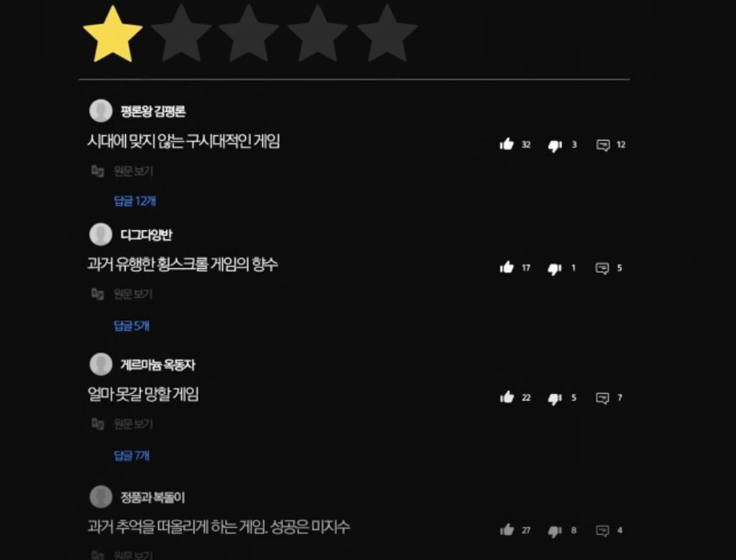Set the rating to two stars
Viewport: 736px width, 560px height.
click(x=180, y=33)
